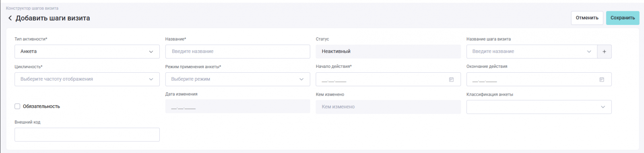The height and width of the screenshot is (153, 644).
Task: Go back using the left arrow icon
Action: tap(10, 18)
